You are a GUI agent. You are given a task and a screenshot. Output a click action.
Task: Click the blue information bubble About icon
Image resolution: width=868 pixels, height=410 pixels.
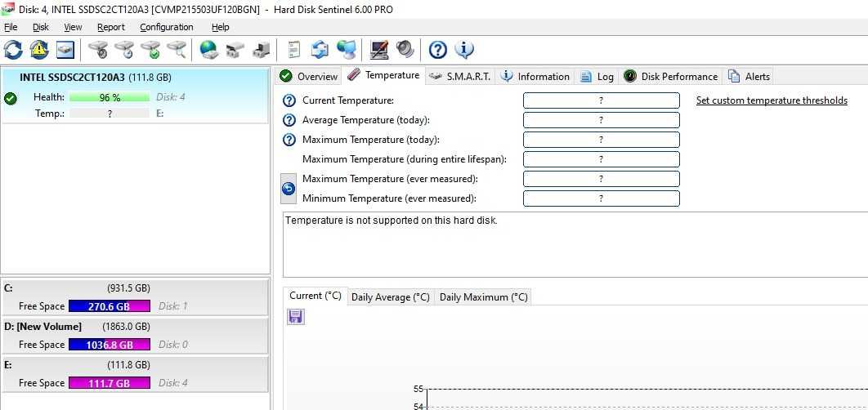coord(464,50)
